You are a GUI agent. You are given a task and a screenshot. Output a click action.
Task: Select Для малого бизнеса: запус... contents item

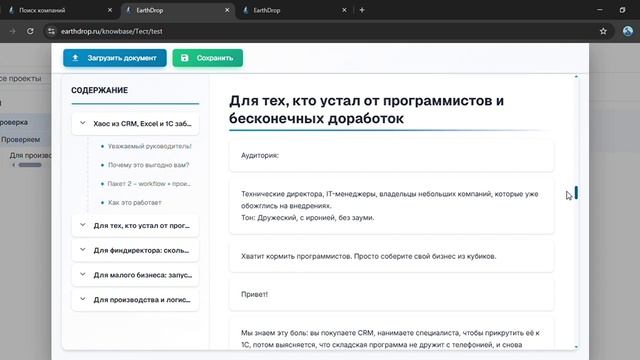[x=135, y=275]
